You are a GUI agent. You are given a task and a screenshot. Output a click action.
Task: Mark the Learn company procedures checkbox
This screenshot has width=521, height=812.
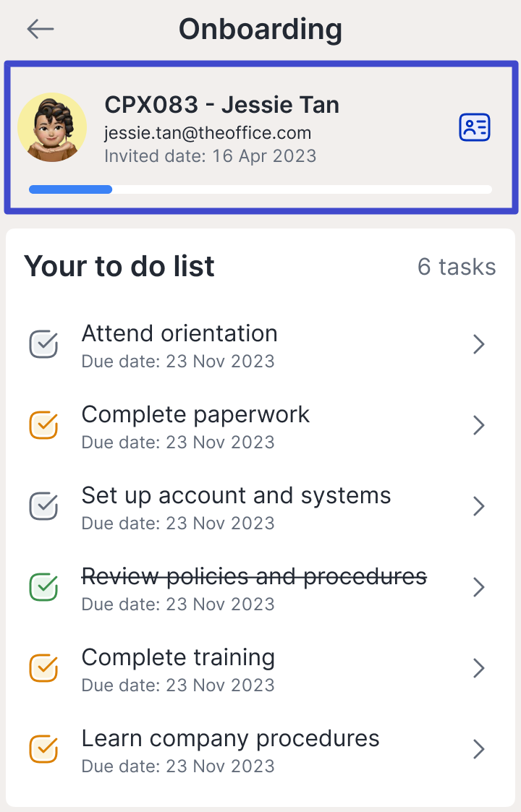pyautogui.click(x=43, y=749)
